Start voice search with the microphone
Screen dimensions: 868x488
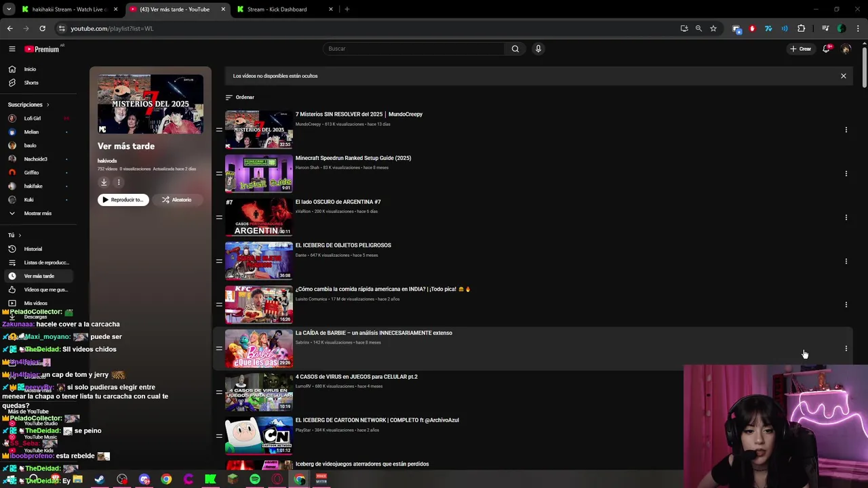(x=538, y=49)
